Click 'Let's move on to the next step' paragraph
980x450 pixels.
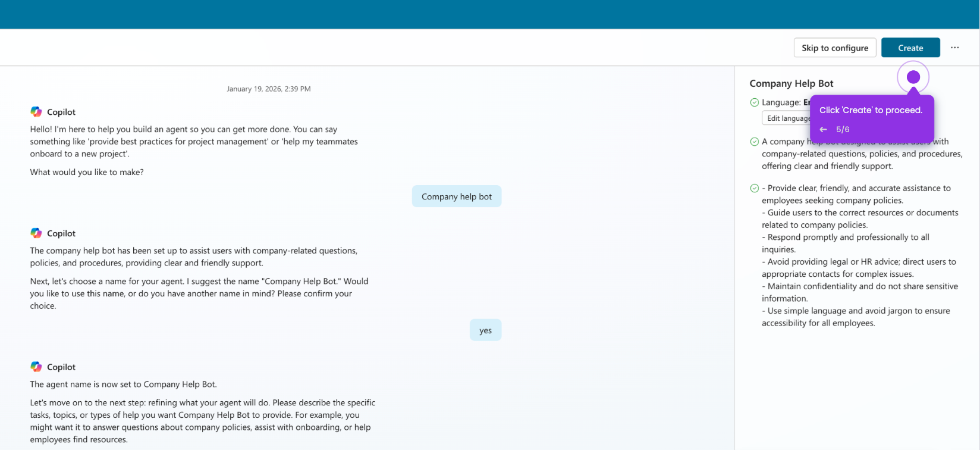203,421
